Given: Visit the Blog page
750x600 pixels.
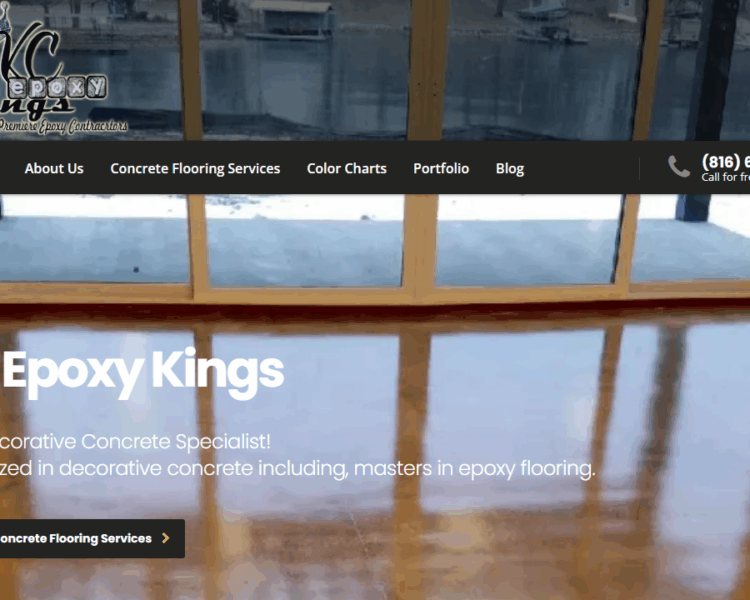Looking at the screenshot, I should pyautogui.click(x=510, y=168).
